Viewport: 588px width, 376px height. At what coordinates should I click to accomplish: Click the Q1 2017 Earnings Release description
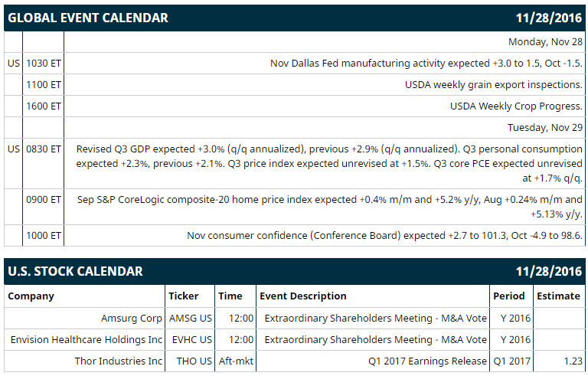[427, 361]
